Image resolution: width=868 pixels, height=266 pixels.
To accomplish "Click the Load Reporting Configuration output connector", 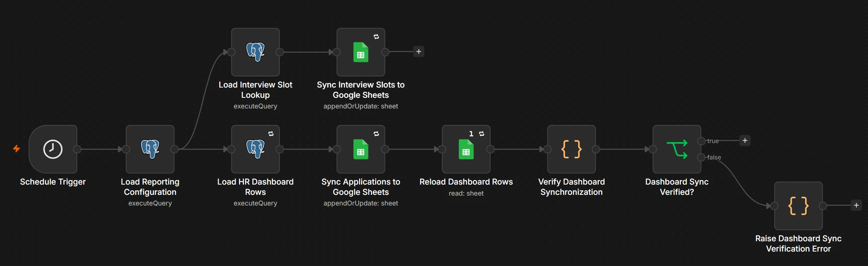I will 174,149.
